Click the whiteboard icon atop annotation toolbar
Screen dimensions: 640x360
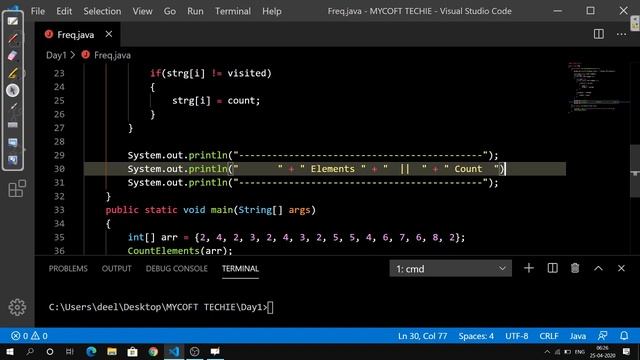[13, 21]
